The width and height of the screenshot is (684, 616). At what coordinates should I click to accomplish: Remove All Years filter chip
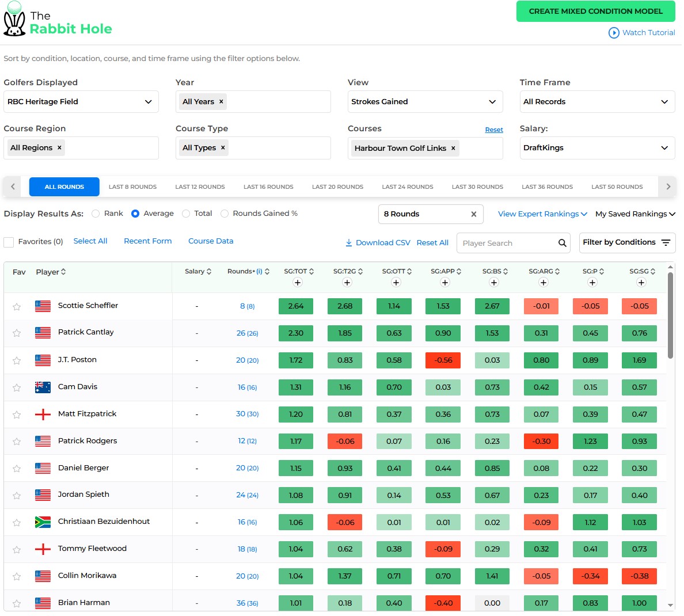point(222,102)
